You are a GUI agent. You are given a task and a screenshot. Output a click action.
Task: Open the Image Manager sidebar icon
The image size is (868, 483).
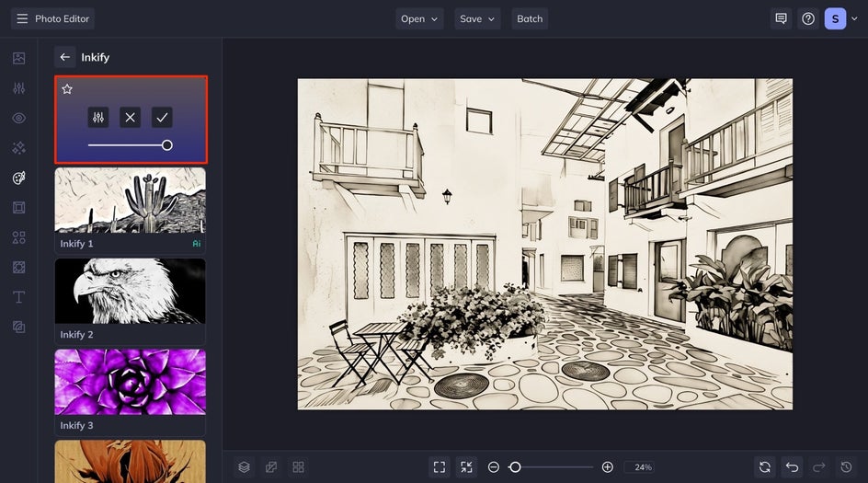coord(18,58)
